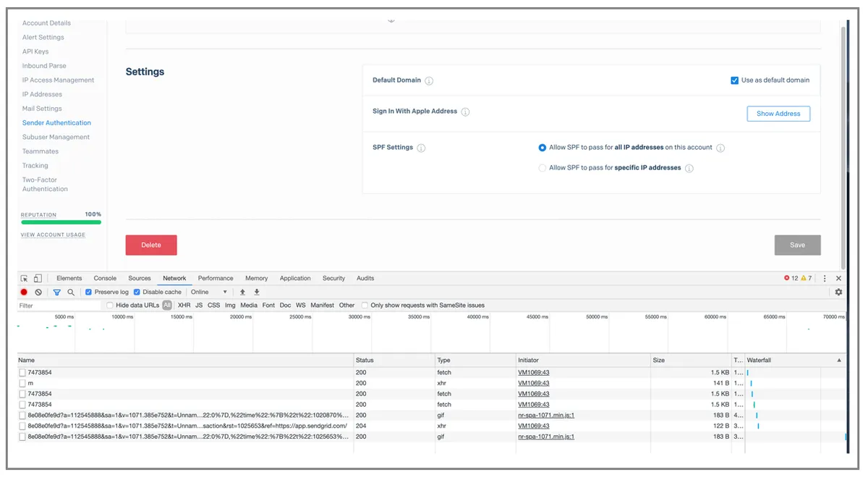Switch to the Elements tab
The height and width of the screenshot is (480, 868).
click(69, 278)
